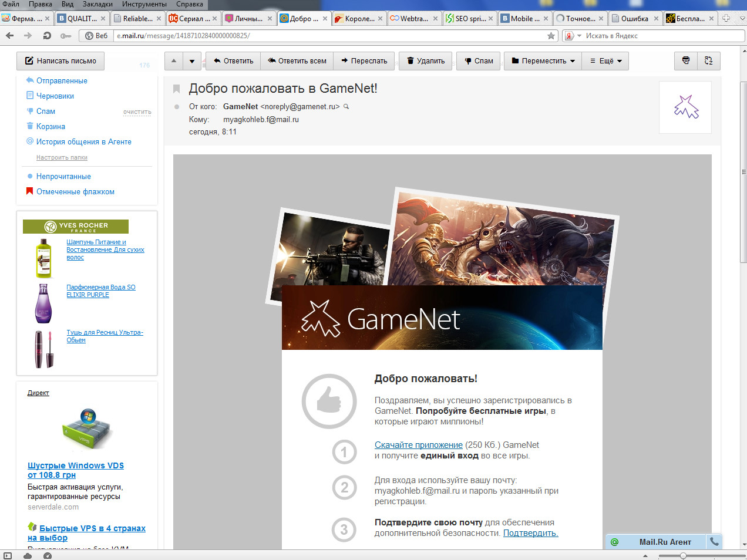The height and width of the screenshot is (560, 747).
Task: Toggle the flag on the message subject
Action: coord(176,89)
